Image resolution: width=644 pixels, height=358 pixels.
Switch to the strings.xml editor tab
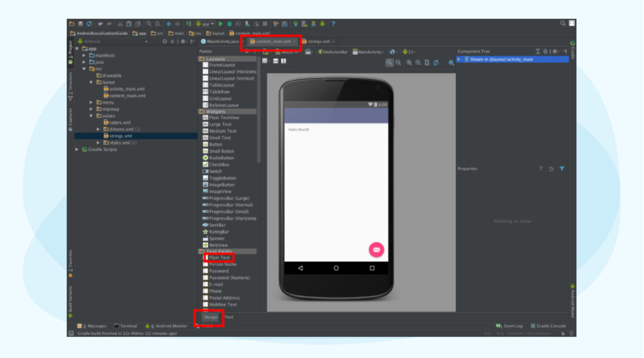pyautogui.click(x=318, y=41)
